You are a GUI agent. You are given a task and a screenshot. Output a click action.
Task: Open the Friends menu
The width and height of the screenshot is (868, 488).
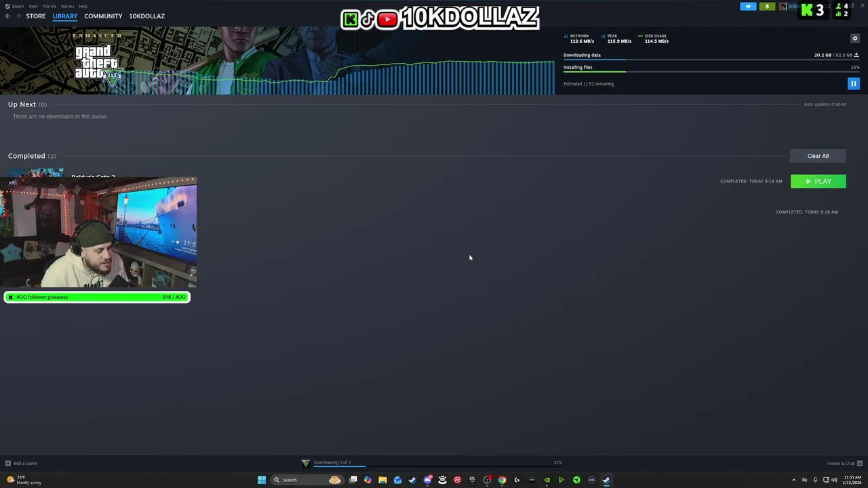[49, 6]
